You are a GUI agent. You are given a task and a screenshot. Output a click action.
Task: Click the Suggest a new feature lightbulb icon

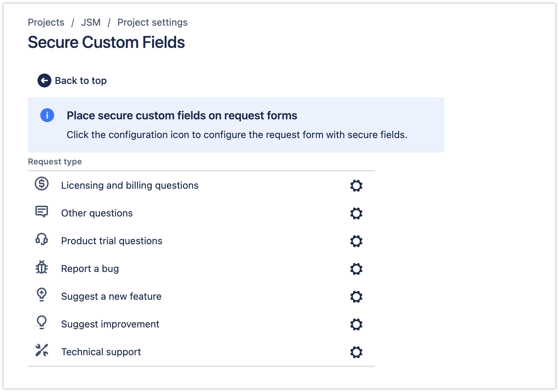41,296
